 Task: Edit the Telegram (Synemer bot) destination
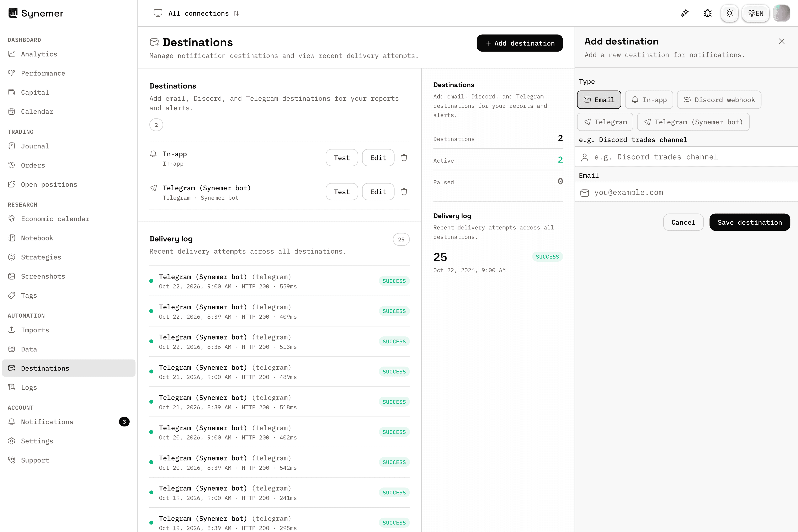378,192
